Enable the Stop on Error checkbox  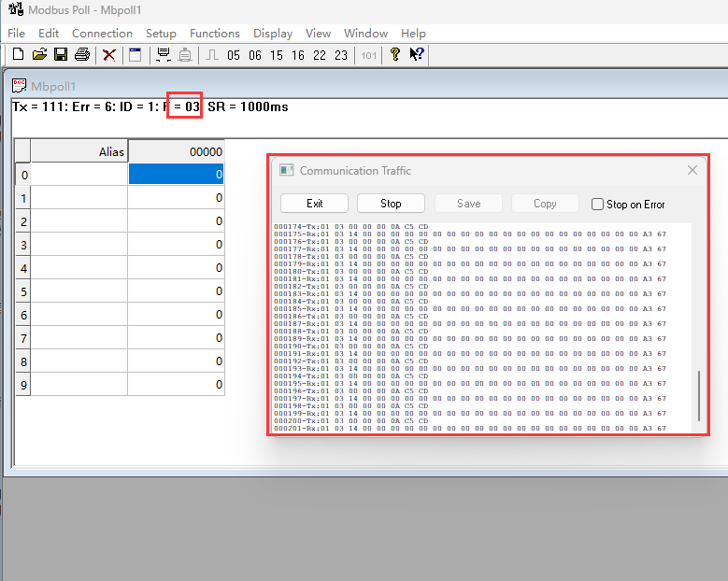[597, 205]
